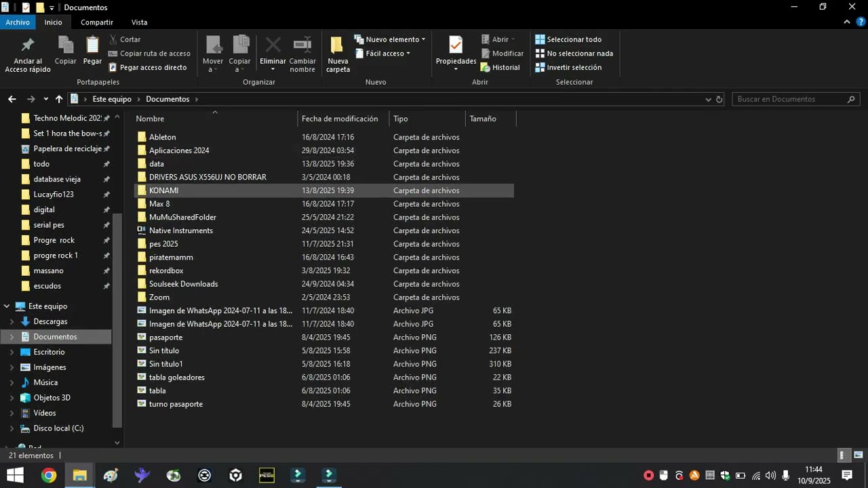Open the notification center icon
Image resolution: width=868 pixels, height=488 pixels.
pos(847,475)
